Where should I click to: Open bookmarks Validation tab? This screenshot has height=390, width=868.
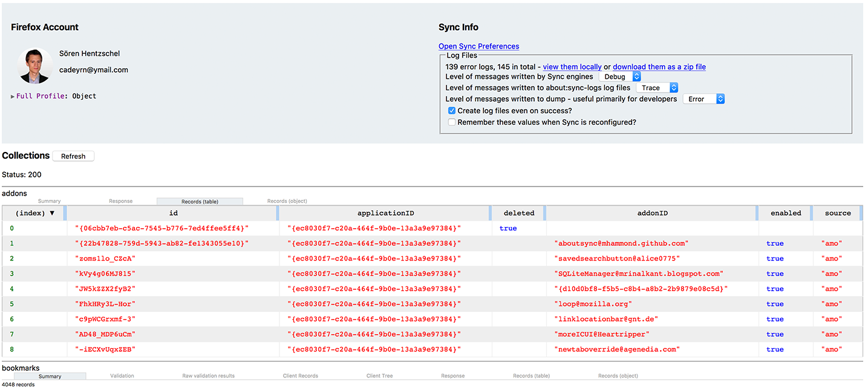click(x=122, y=376)
